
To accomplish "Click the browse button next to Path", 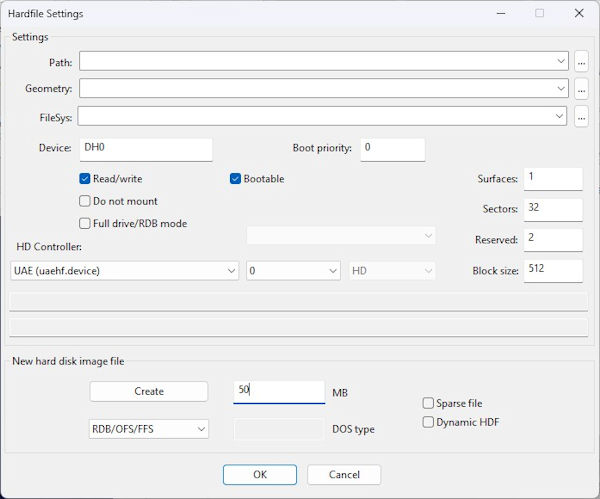I will [581, 61].
